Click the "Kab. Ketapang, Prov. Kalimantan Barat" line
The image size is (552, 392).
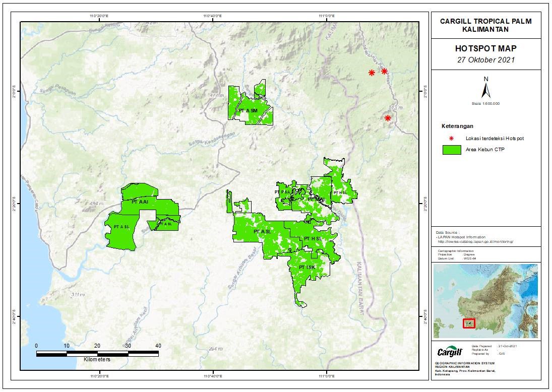pos(465,371)
